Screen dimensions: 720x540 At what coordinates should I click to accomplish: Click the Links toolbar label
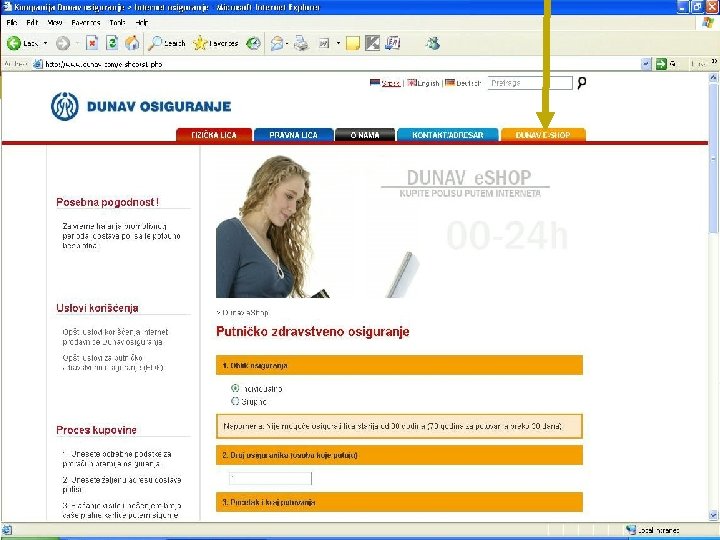click(x=698, y=64)
